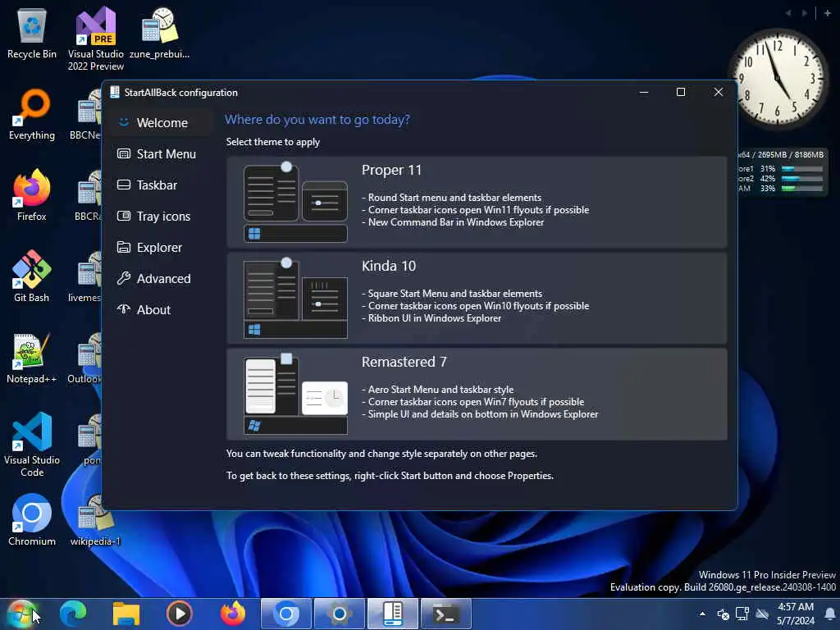
Task: Select Visual Studio 2022 Preview shortcut
Action: point(95,39)
